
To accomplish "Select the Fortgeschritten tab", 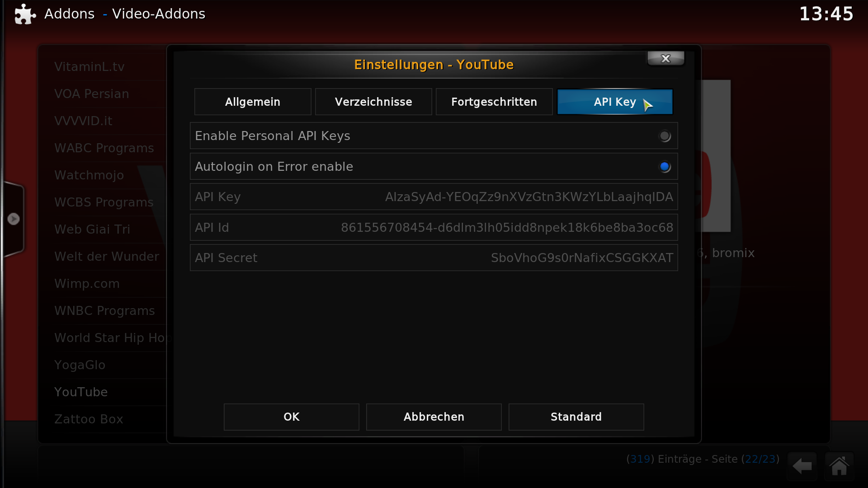I will point(494,102).
